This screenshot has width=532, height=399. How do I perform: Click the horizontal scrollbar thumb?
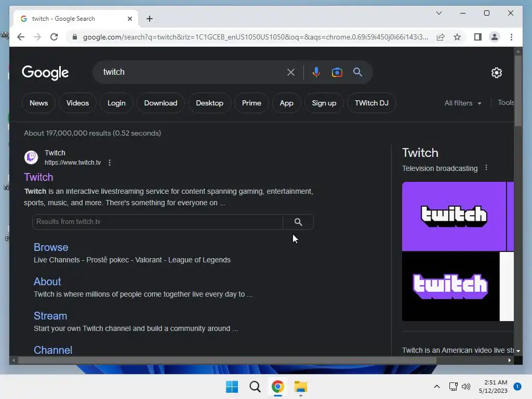(227, 361)
